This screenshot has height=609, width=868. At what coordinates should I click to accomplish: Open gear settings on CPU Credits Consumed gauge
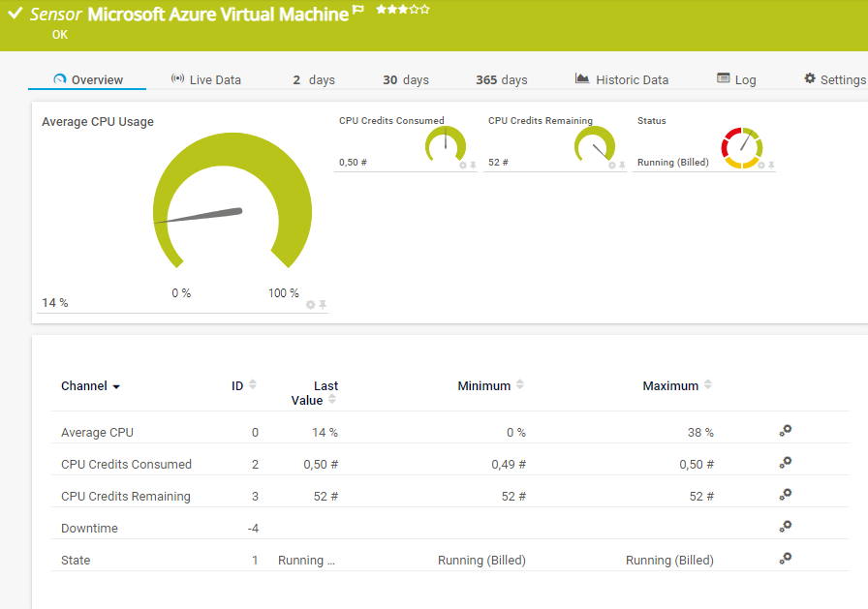(463, 165)
